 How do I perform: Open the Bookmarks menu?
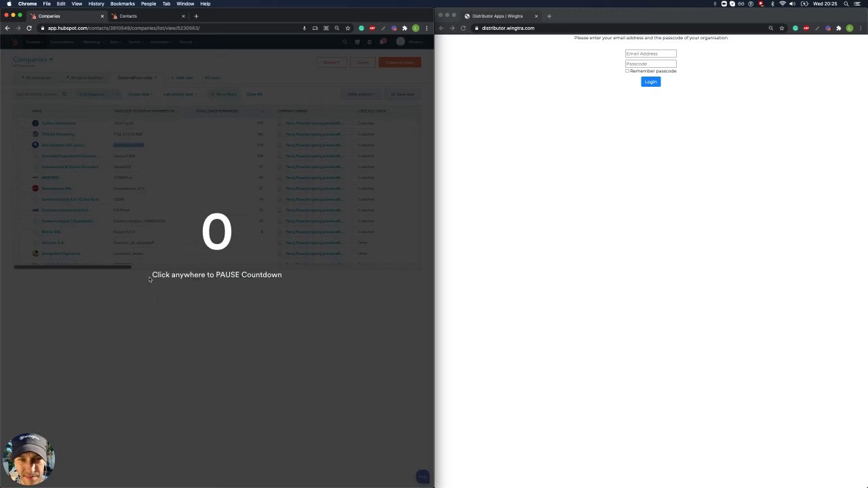pos(123,3)
